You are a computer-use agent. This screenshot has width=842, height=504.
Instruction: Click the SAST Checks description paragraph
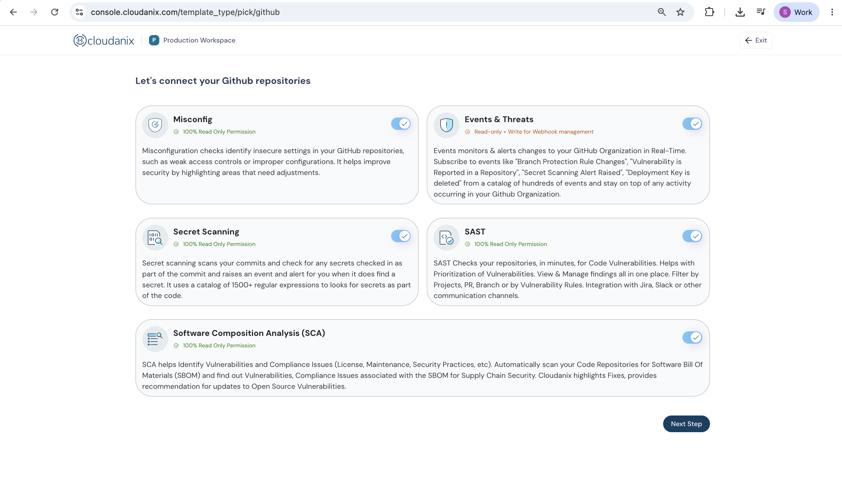click(567, 279)
